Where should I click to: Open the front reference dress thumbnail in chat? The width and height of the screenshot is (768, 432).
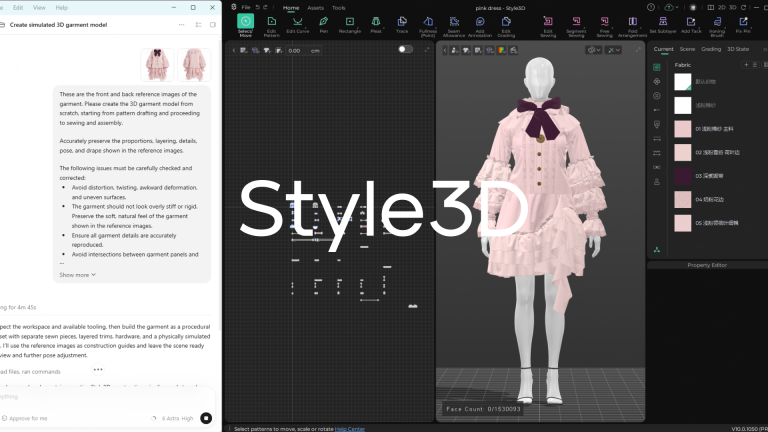tap(157, 64)
